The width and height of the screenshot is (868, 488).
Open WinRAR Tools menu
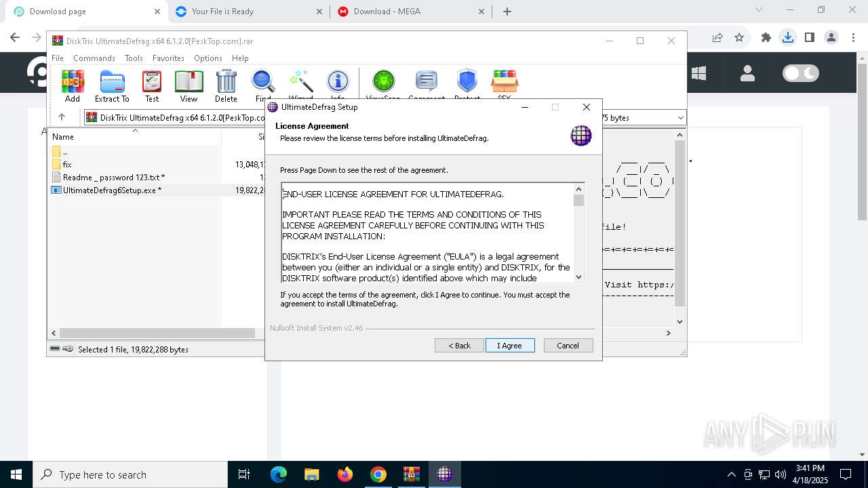(x=134, y=58)
